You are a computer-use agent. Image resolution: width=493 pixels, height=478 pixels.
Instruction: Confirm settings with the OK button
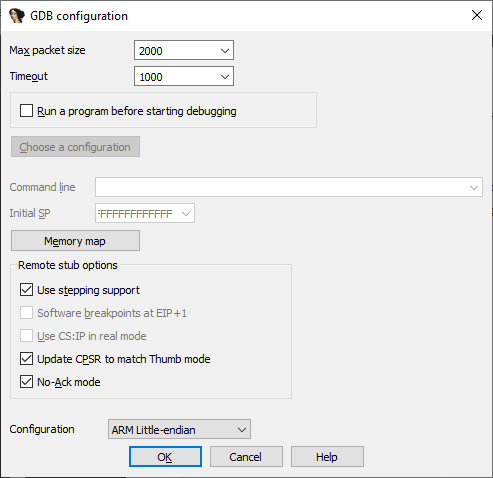(165, 457)
